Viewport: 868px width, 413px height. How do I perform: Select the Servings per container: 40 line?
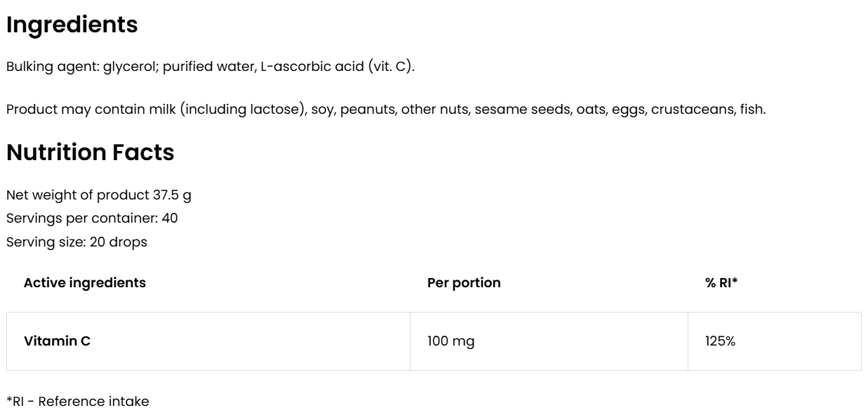[91, 218]
